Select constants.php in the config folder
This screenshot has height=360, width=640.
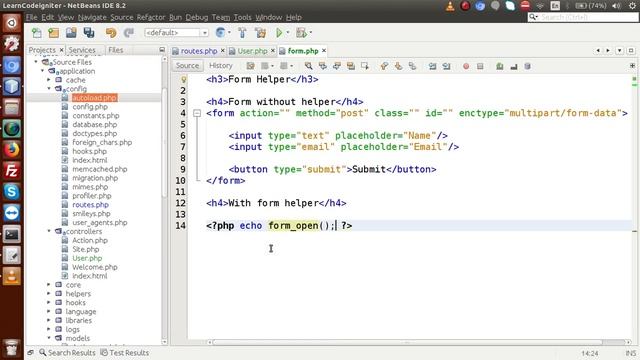click(96, 116)
